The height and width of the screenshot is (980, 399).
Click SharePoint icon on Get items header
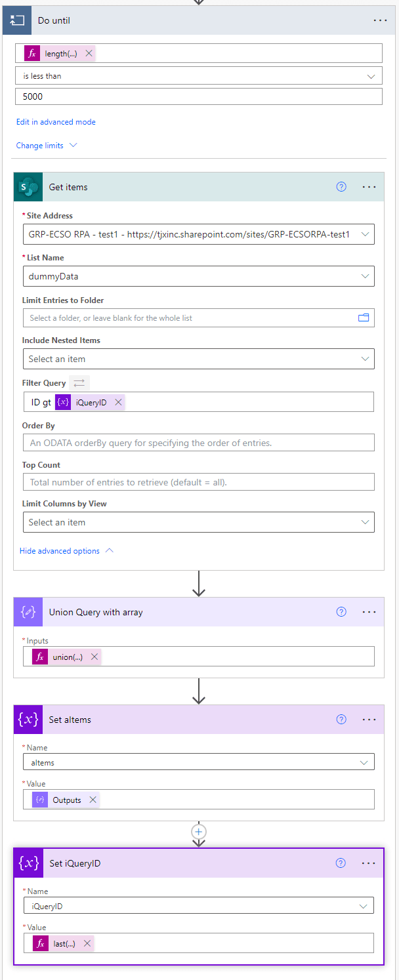pos(28,187)
